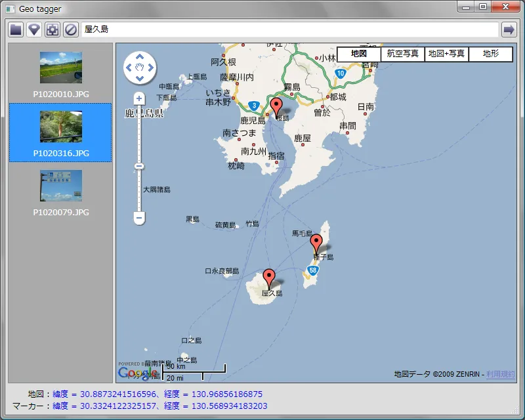Click the map marker pin toolbar icon

(x=34, y=30)
